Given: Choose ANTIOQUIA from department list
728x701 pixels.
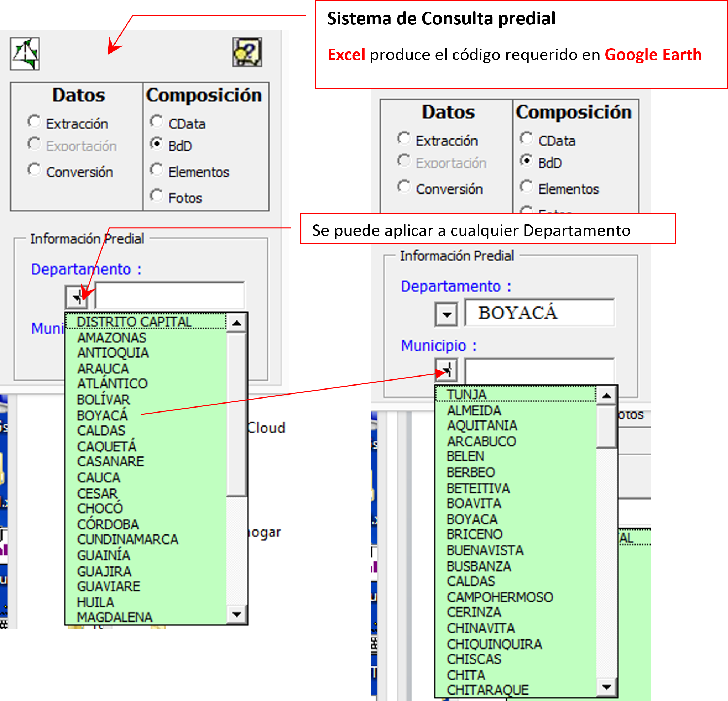Looking at the screenshot, I should tap(146, 353).
